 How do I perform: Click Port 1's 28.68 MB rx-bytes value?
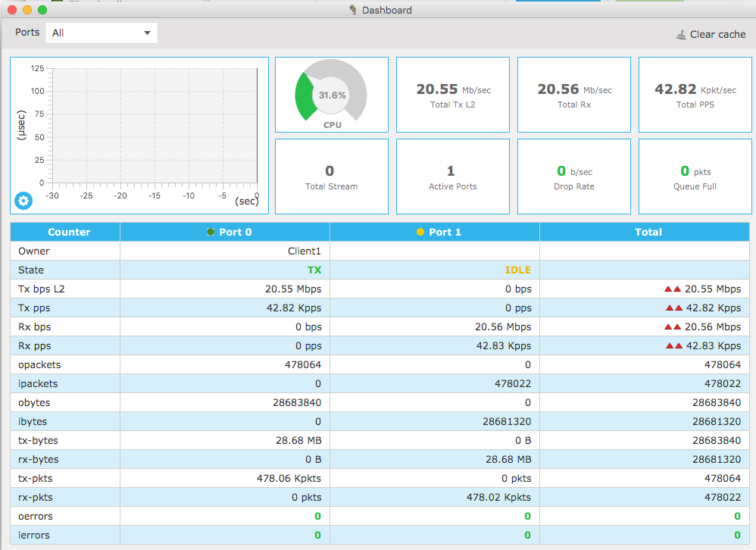pyautogui.click(x=508, y=459)
